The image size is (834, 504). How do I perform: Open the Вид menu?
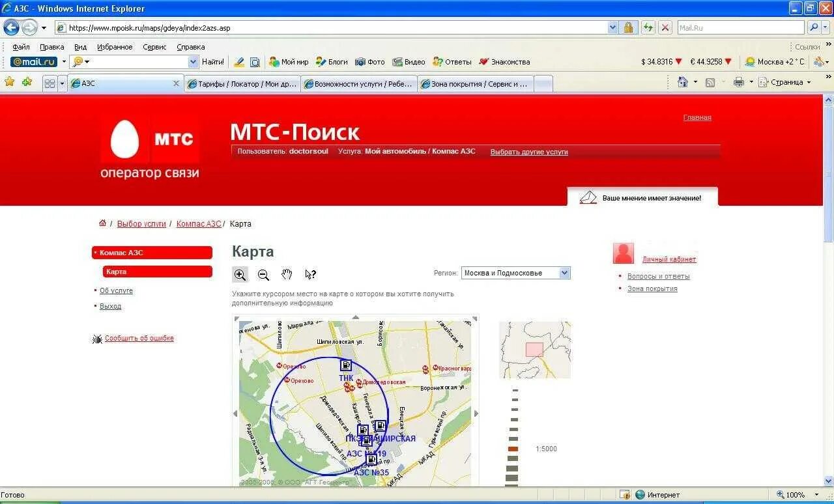pyautogui.click(x=80, y=47)
